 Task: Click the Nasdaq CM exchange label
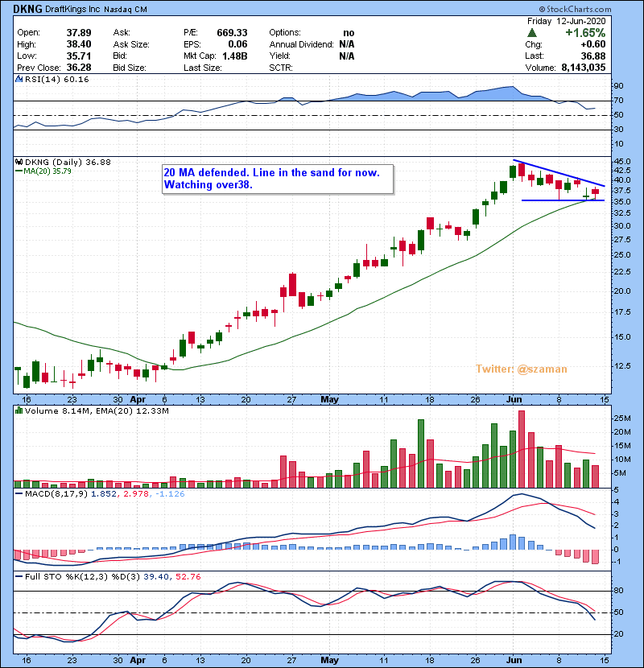(126, 10)
